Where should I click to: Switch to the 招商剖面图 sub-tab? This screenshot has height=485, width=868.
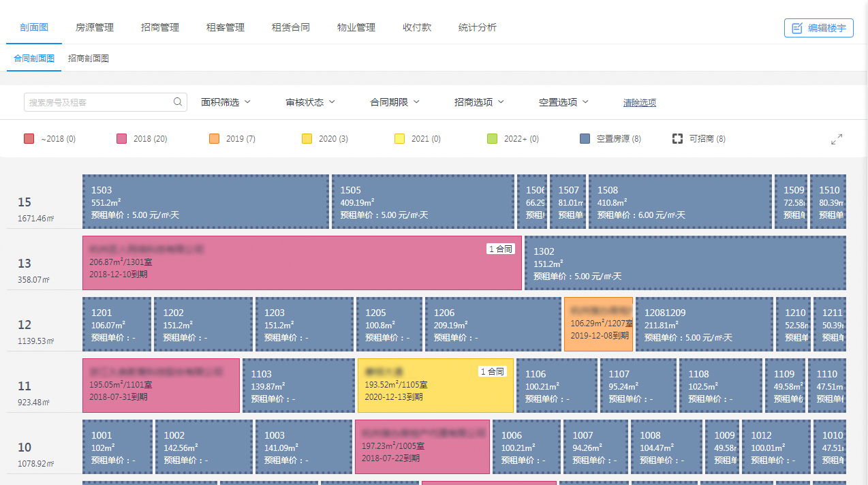pyautogui.click(x=89, y=59)
